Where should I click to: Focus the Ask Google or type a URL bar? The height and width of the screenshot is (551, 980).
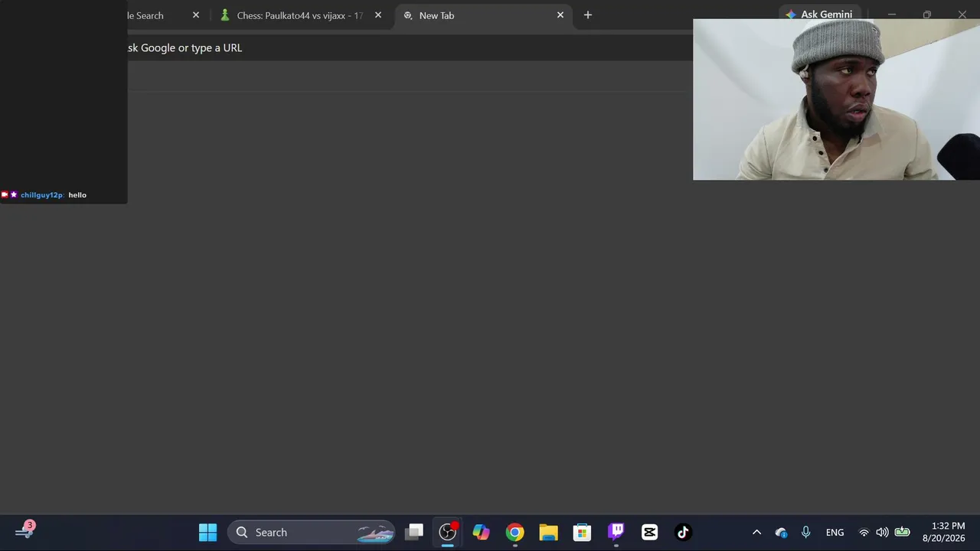410,47
